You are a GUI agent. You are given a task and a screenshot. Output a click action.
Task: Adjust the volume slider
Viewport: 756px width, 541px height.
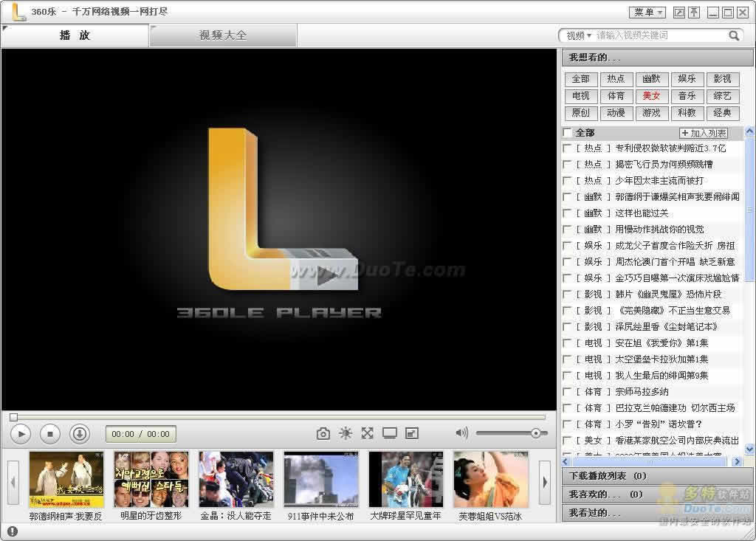pyautogui.click(x=512, y=433)
